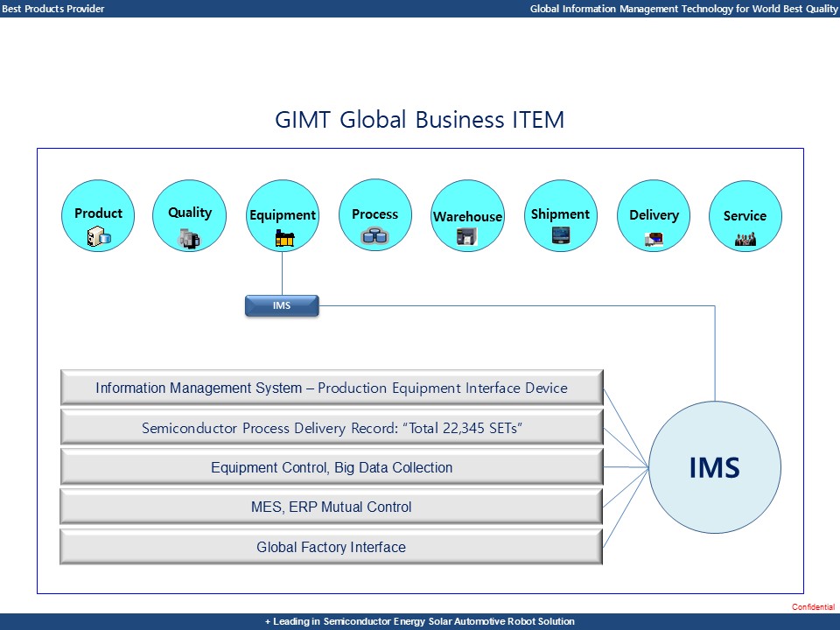Click the Leading in Semiconductor footer text
Viewport: 840px width, 630px height.
tap(420, 621)
